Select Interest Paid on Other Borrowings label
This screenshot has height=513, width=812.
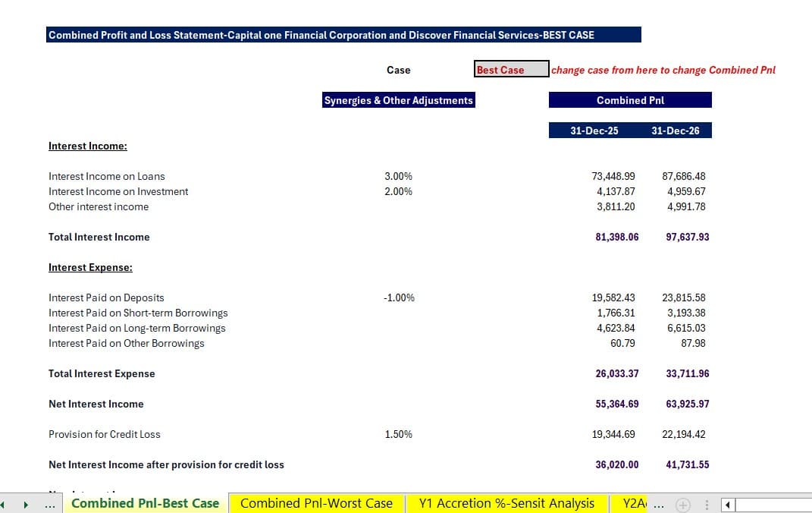(x=127, y=343)
